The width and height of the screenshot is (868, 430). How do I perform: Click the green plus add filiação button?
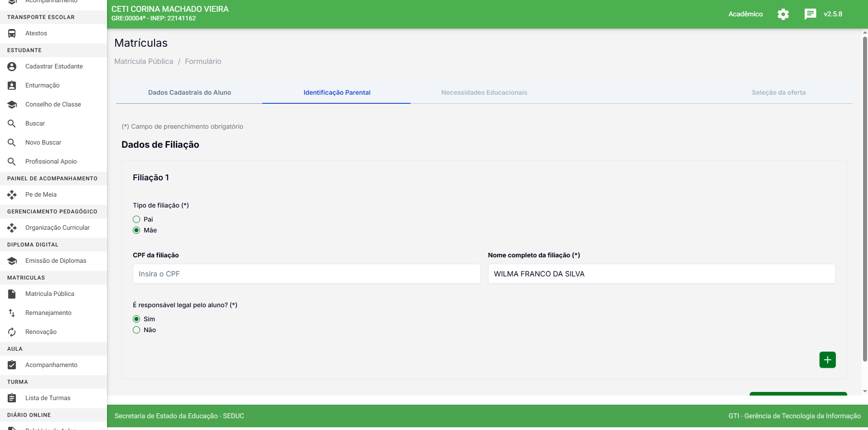pyautogui.click(x=827, y=360)
